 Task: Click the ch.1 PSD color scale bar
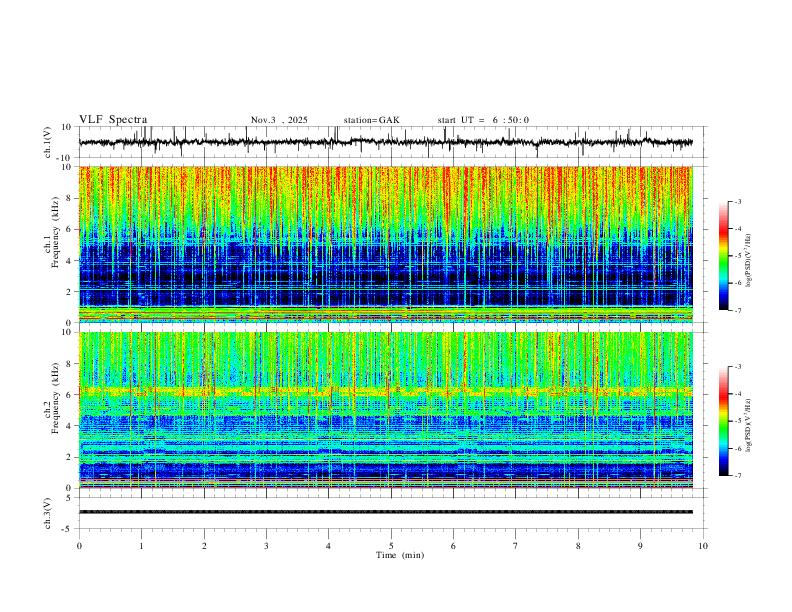click(723, 256)
